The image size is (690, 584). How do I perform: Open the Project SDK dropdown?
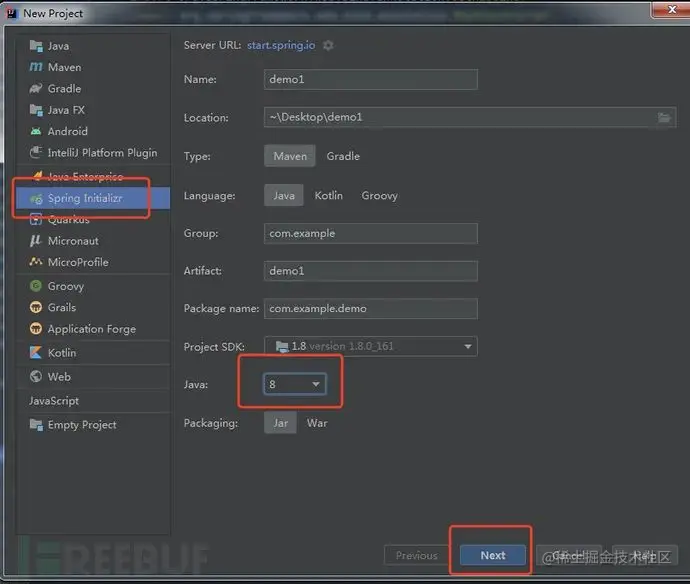tap(371, 346)
